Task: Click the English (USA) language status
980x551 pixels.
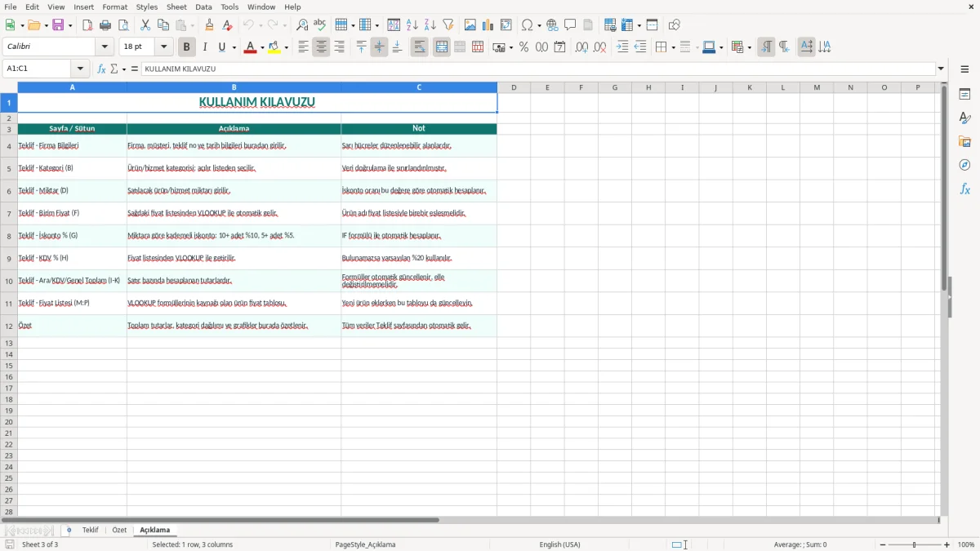Action: (559, 544)
